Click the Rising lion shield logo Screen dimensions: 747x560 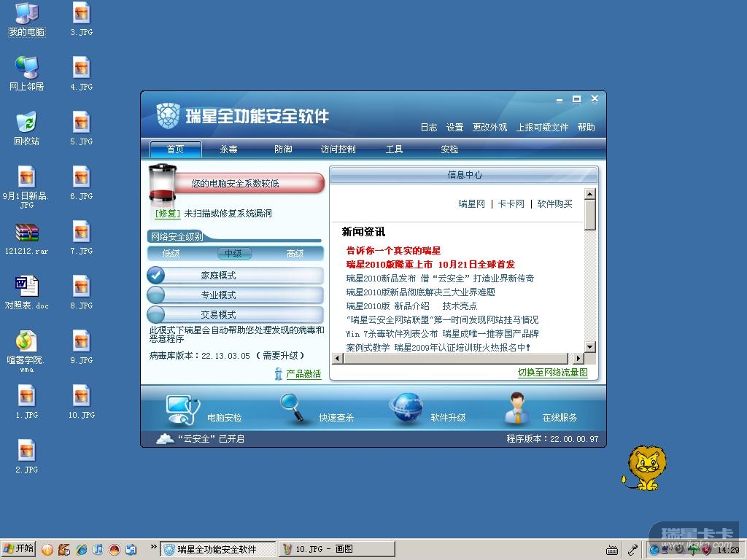coord(168,116)
